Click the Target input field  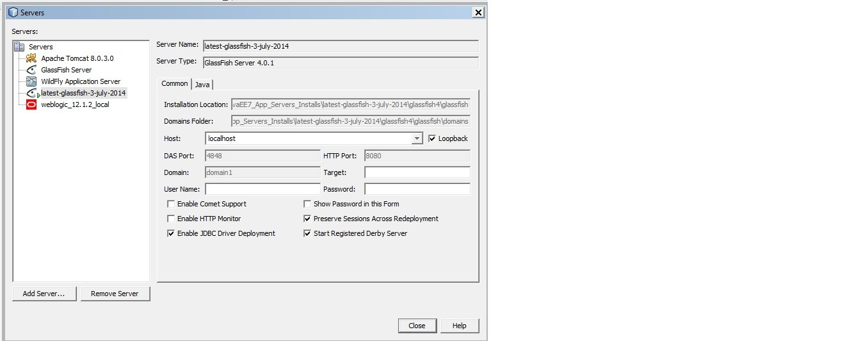[417, 172]
